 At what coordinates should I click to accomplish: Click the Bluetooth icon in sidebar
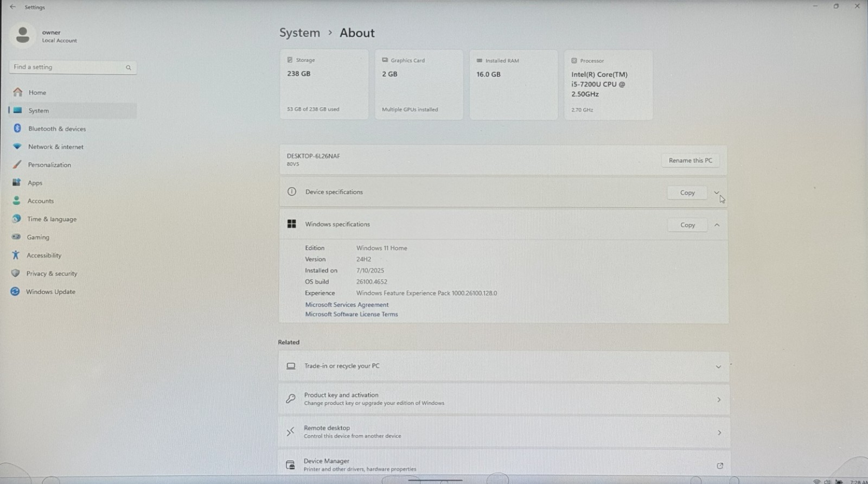coord(17,128)
